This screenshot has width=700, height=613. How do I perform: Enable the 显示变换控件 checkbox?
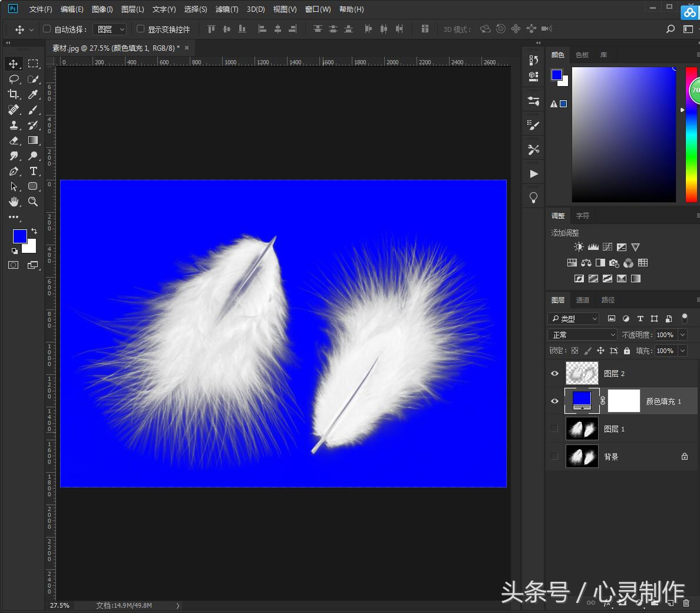click(140, 29)
